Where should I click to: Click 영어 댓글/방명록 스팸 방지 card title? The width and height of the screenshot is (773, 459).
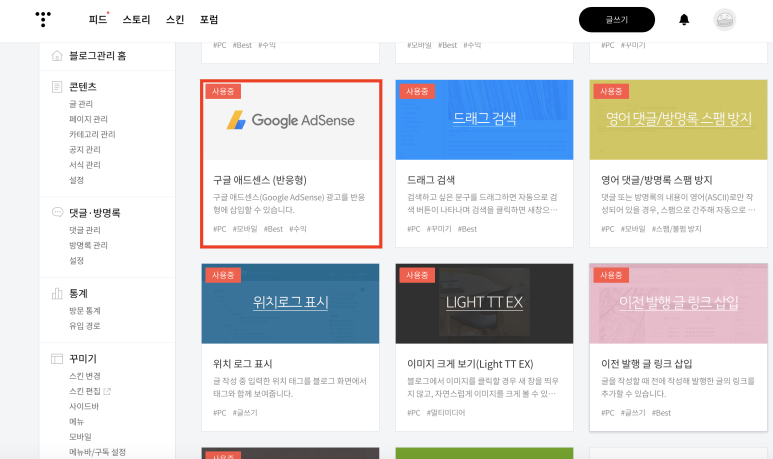tap(657, 180)
